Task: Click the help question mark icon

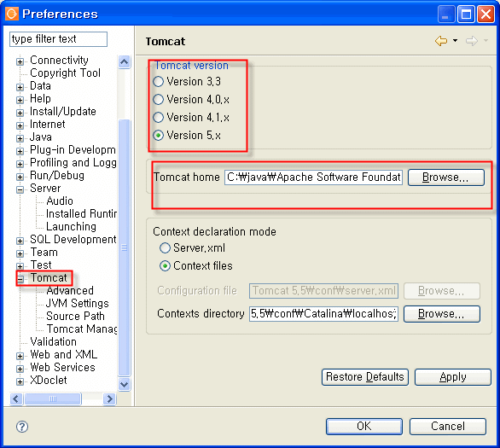Action: point(22,427)
